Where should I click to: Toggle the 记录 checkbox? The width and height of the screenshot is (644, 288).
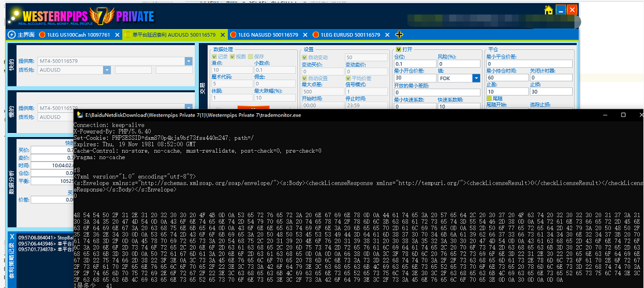[214, 57]
